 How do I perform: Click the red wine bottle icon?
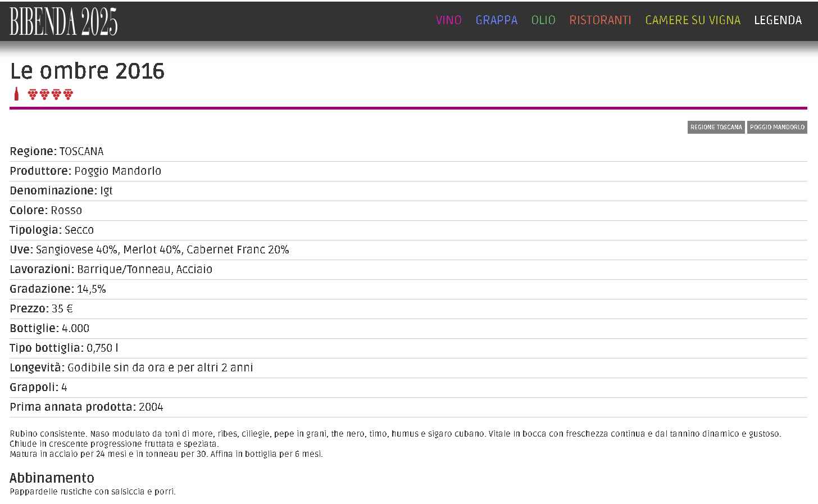tap(16, 94)
